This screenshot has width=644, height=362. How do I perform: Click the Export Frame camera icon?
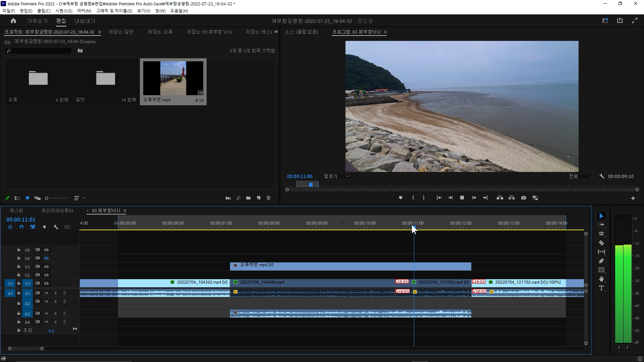click(523, 198)
